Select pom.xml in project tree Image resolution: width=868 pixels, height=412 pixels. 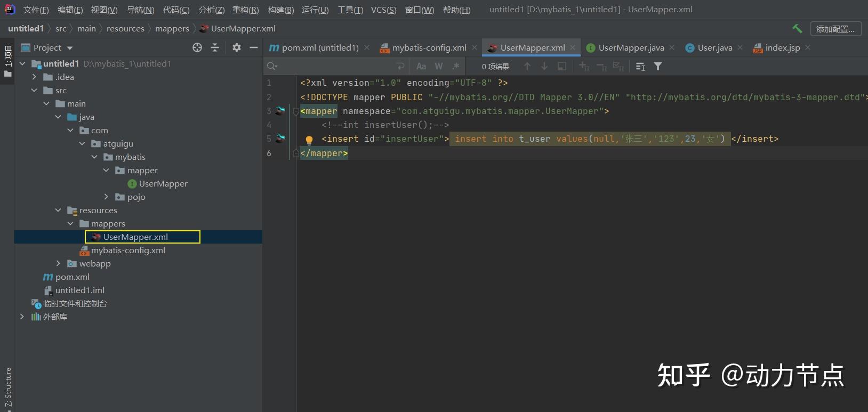66,277
